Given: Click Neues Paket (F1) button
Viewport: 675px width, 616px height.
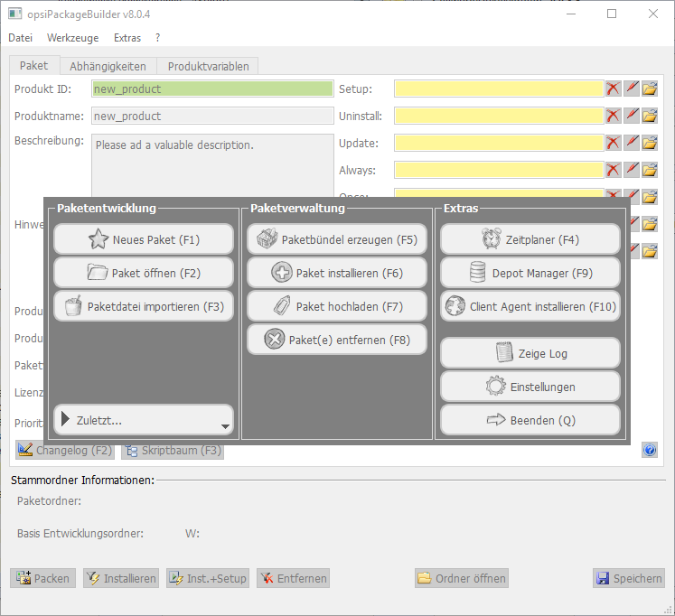Looking at the screenshot, I should 144,240.
